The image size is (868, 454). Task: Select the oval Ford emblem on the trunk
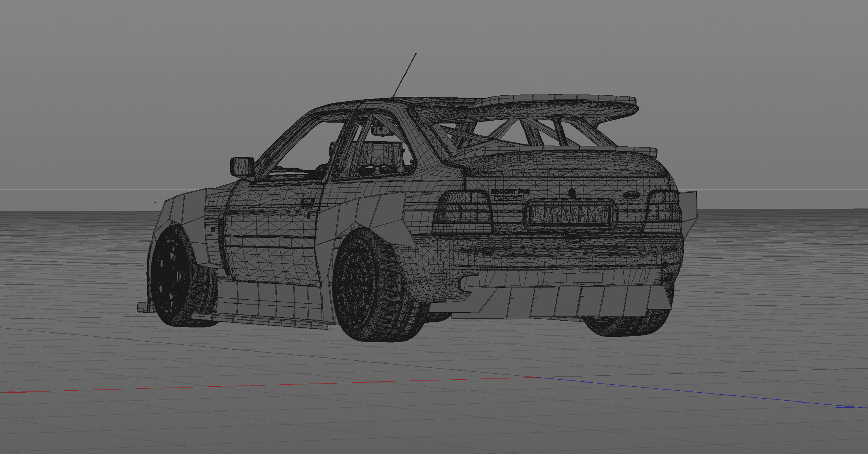point(632,195)
